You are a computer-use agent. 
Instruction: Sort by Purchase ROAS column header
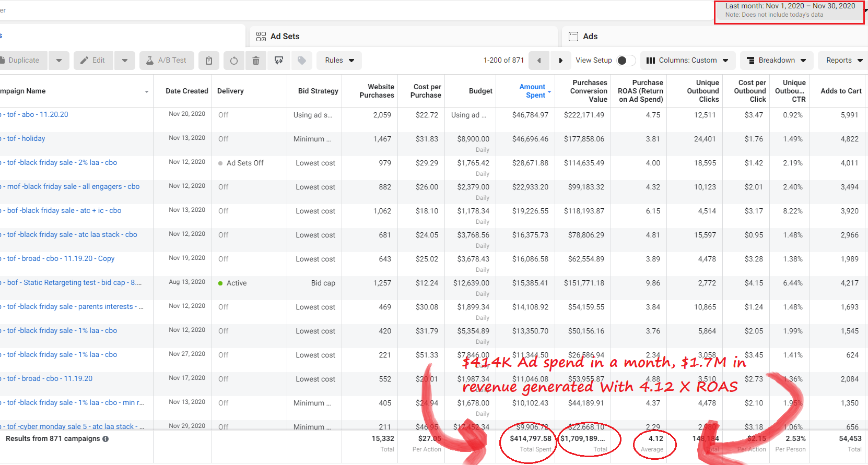pos(640,91)
